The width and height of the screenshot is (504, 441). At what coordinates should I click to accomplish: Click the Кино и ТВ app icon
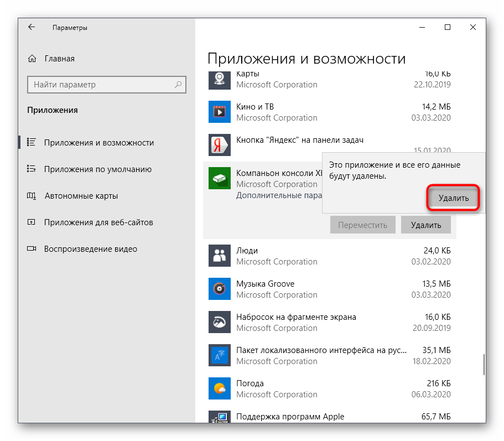[219, 112]
